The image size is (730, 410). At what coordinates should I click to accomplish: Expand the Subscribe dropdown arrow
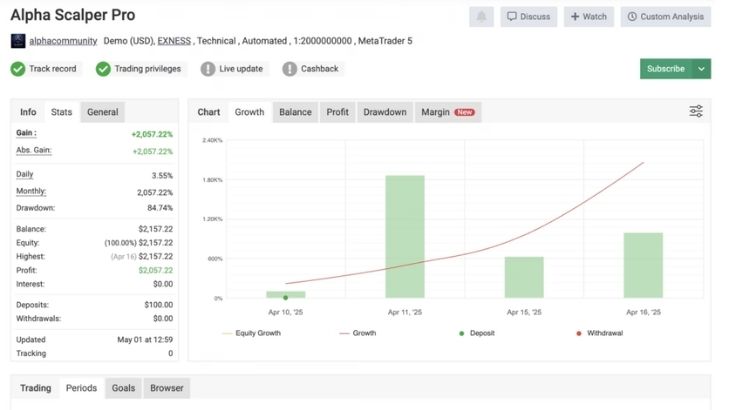pyautogui.click(x=701, y=69)
